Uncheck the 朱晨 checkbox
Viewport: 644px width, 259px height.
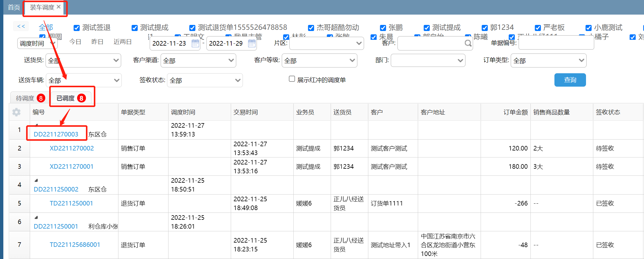point(374,37)
